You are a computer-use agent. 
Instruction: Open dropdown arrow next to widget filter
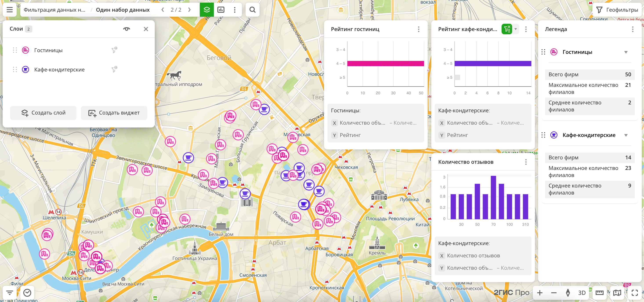coord(515,29)
